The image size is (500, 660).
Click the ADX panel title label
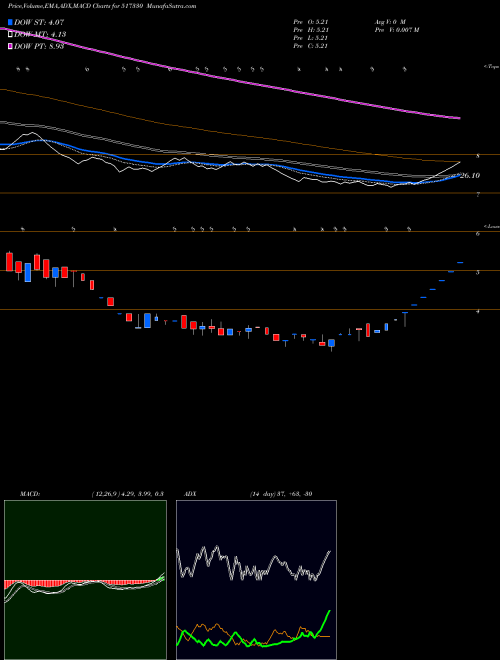click(x=190, y=493)
